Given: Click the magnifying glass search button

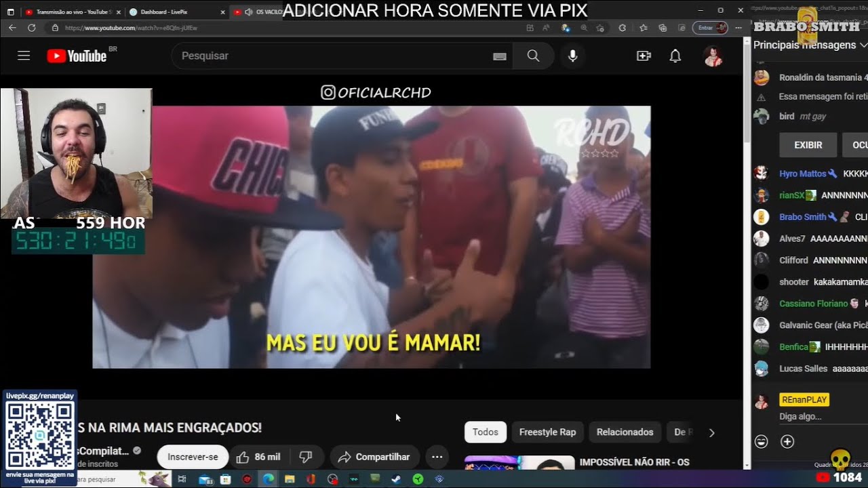Looking at the screenshot, I should [534, 56].
